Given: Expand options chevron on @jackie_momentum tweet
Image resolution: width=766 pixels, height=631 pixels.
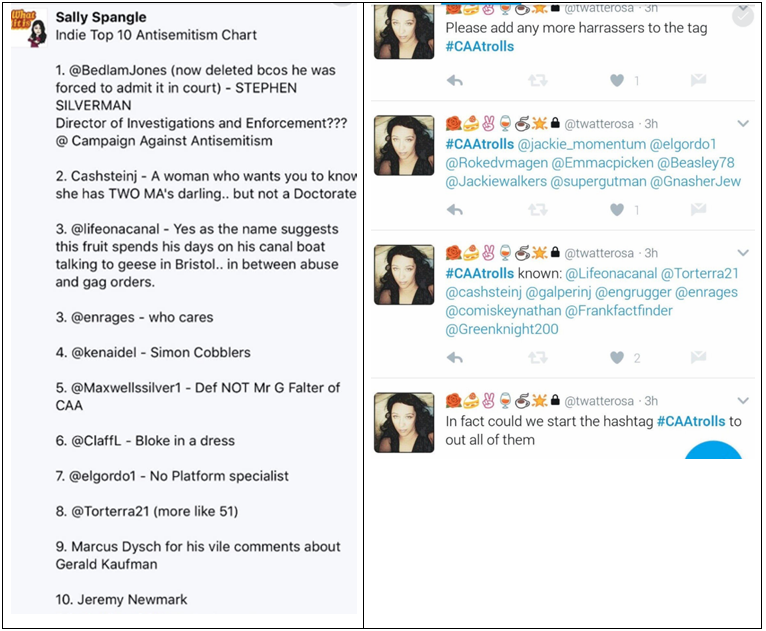Looking at the screenshot, I should (x=743, y=124).
